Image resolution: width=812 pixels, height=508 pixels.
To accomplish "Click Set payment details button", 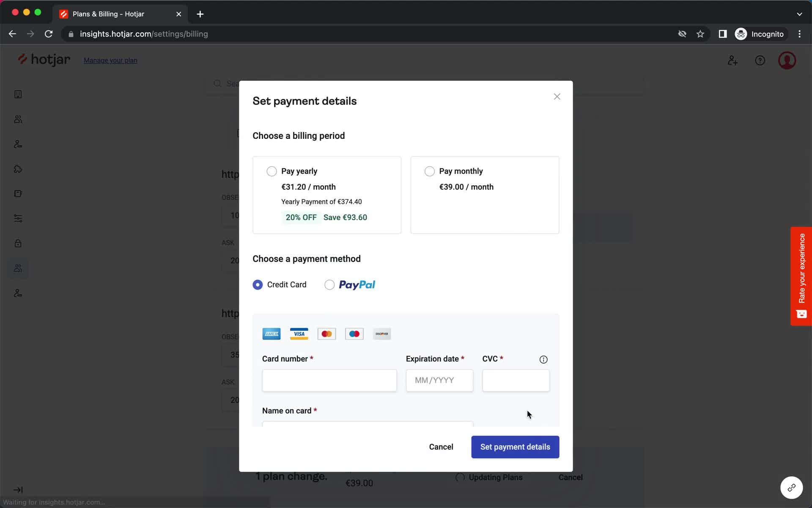I will coord(515,447).
